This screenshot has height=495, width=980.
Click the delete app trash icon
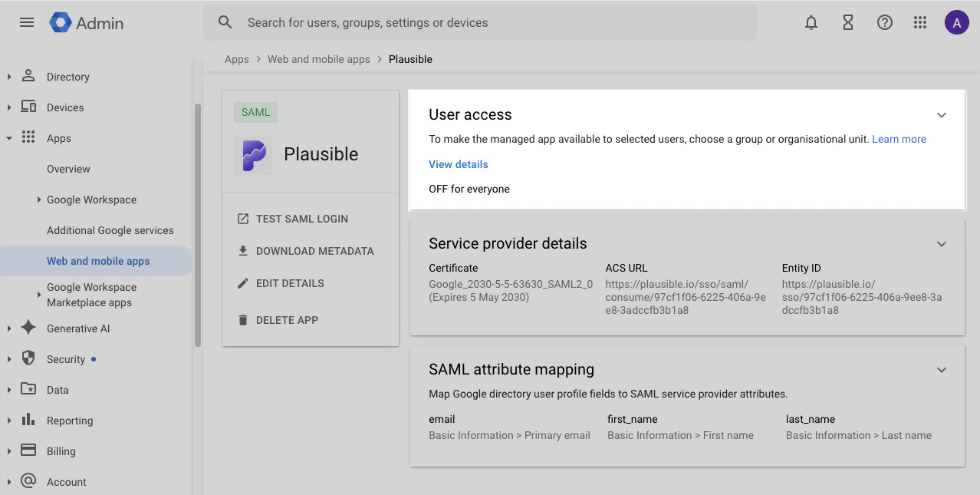pyautogui.click(x=243, y=320)
